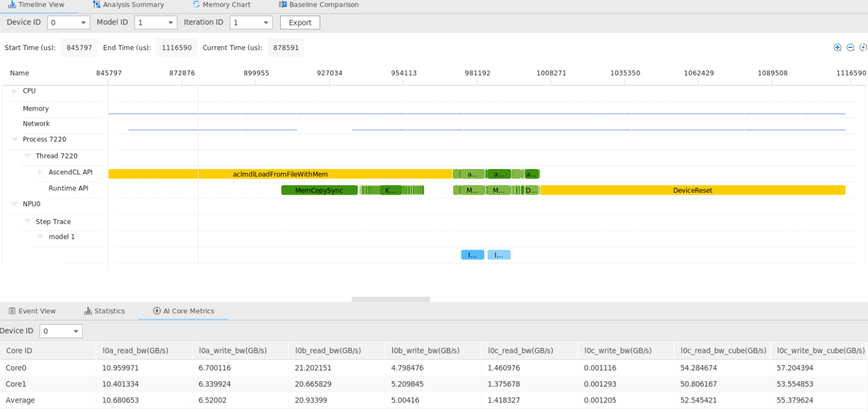Image resolution: width=868 pixels, height=412 pixels.
Task: Zoom out of the timeline
Action: [850, 48]
